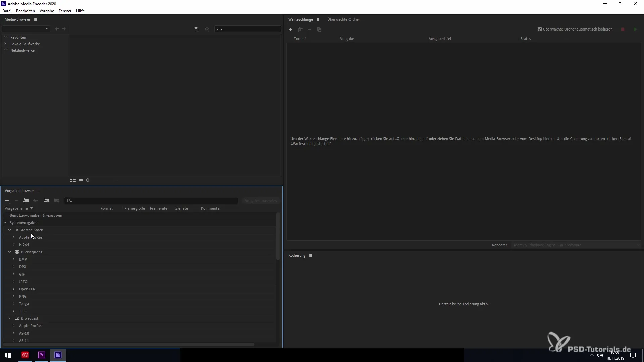Click the red stop queue button

coord(623,29)
